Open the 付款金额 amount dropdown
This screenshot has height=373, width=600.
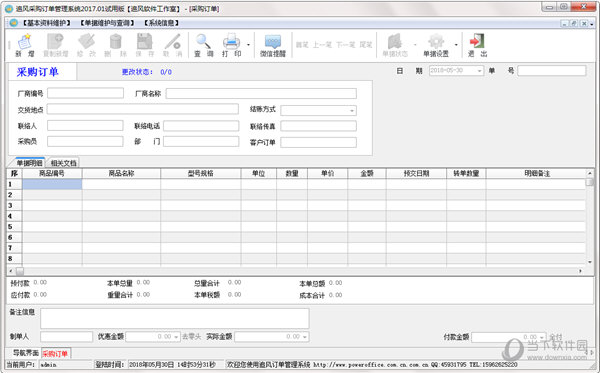coord(542,337)
